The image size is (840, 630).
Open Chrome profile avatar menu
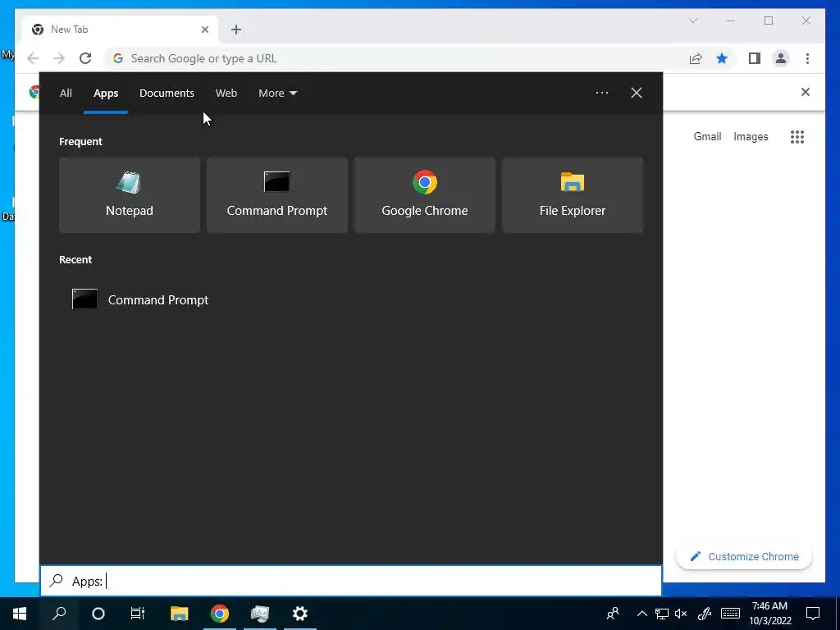[781, 58]
